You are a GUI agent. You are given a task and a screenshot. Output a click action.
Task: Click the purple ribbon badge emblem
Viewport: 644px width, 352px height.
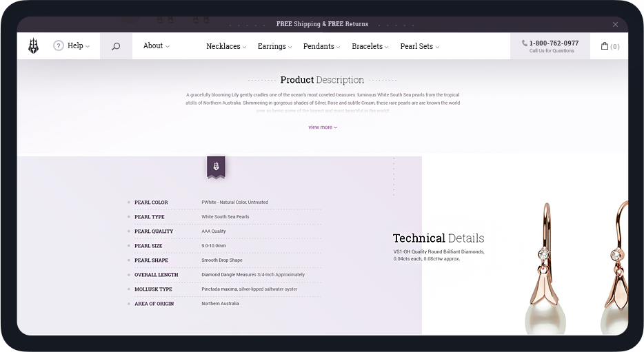[216, 167]
